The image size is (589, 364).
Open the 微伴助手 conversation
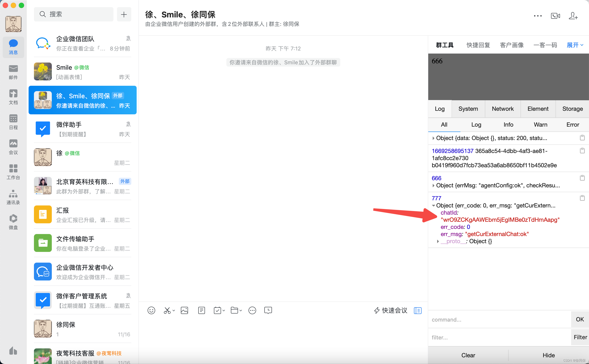(83, 129)
